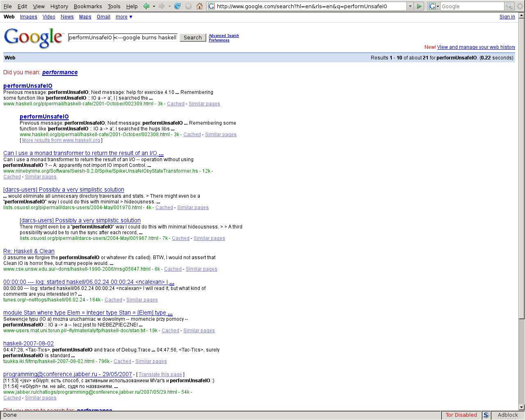This screenshot has height=420, width=525.
Task: Open Cached link for haskell-2007-08-02 result
Action: click(122, 361)
